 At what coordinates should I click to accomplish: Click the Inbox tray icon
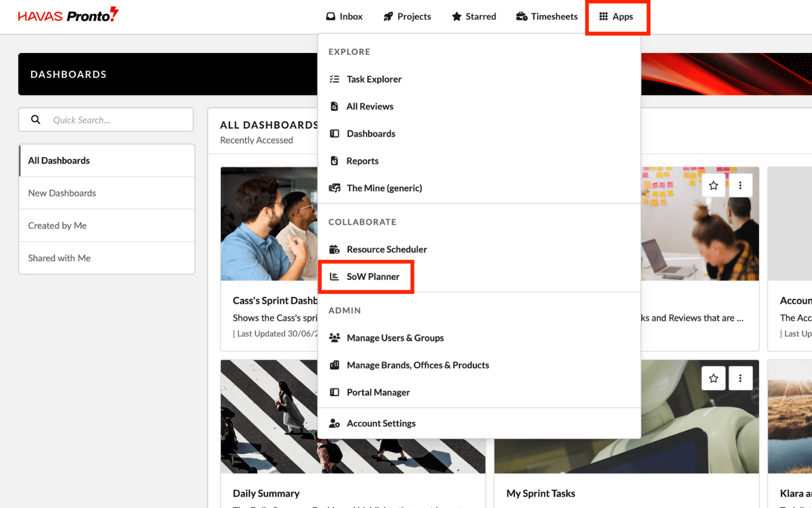(330, 16)
